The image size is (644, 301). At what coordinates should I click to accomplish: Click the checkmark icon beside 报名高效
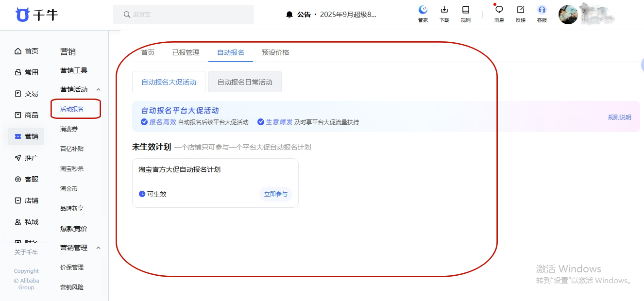tap(144, 122)
